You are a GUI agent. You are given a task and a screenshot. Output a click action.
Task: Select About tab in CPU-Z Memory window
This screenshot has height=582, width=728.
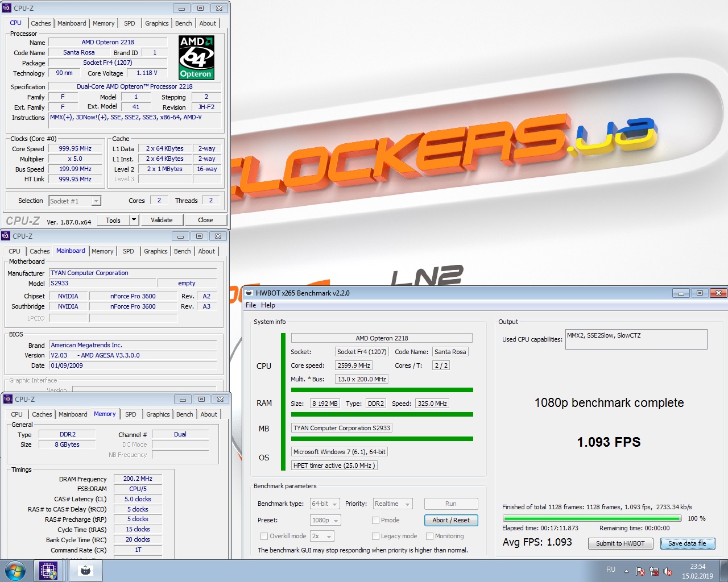click(x=209, y=414)
